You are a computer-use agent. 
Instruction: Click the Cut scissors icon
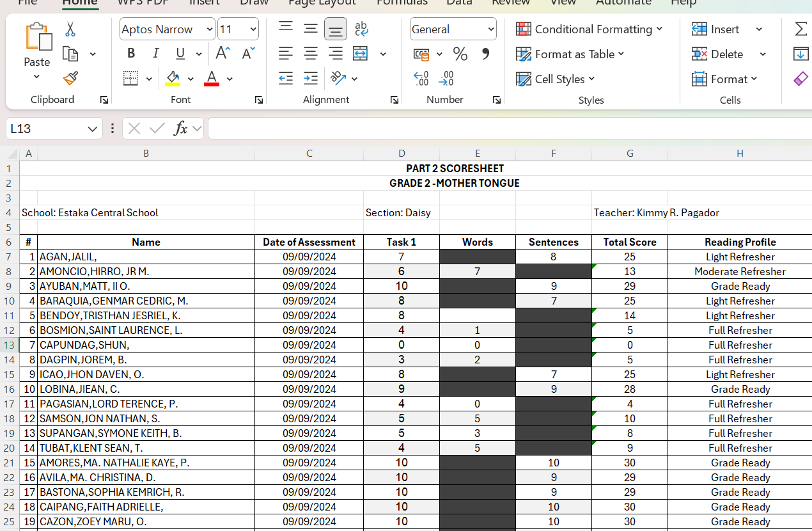click(70, 29)
